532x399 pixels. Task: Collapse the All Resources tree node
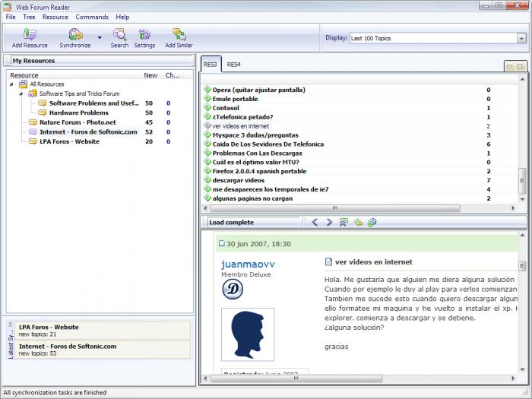[x=12, y=84]
